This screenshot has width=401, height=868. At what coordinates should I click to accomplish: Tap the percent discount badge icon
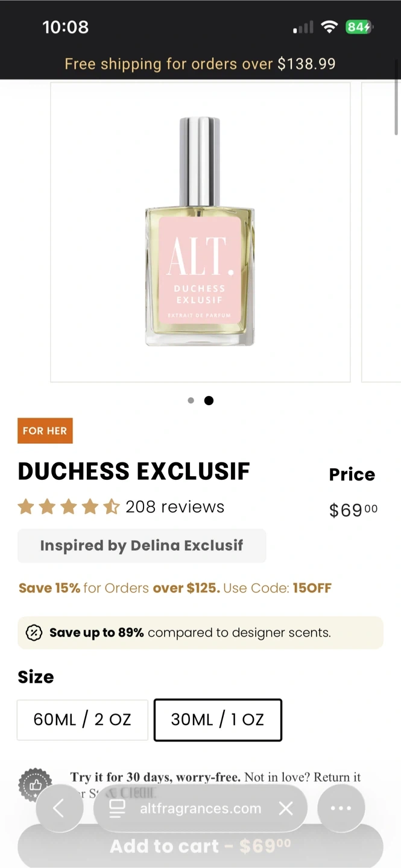(34, 633)
